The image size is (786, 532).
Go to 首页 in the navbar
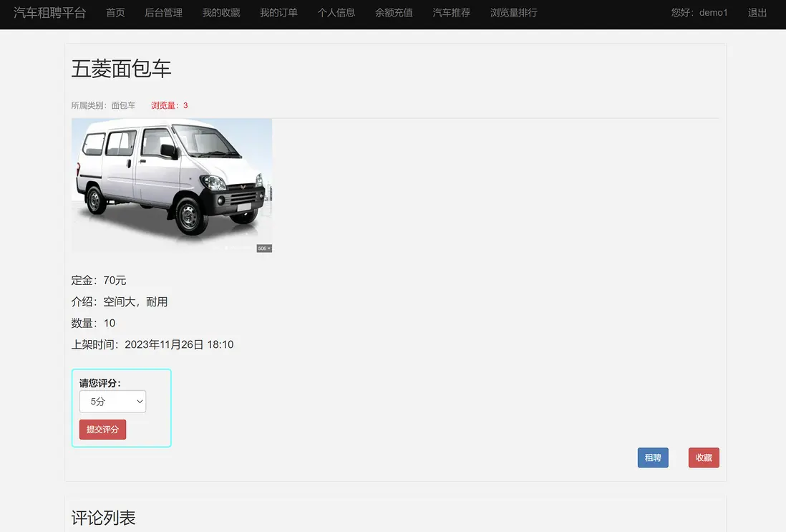point(115,13)
